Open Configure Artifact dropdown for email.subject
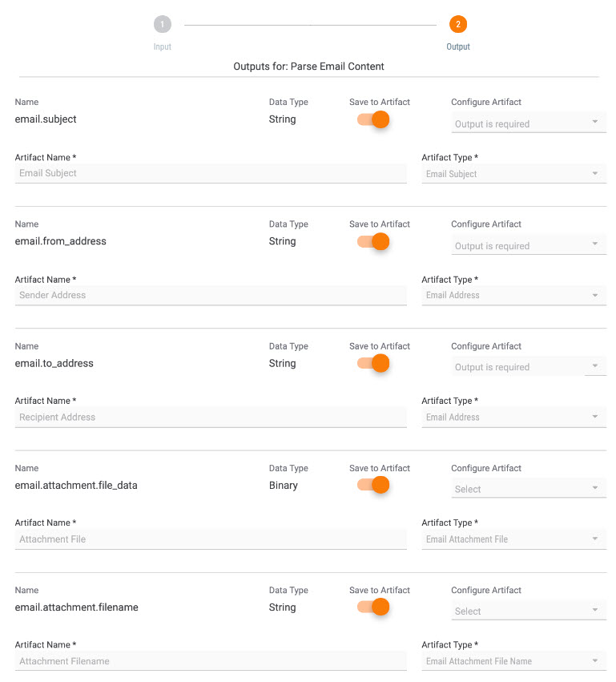This screenshot has height=682, width=616. 528,123
